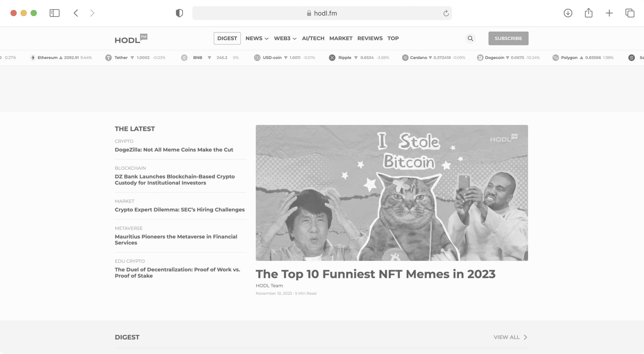Open the REVIEWS nav item

click(370, 38)
